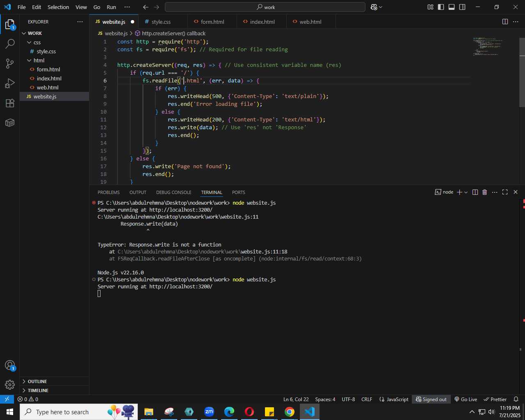This screenshot has height=420, width=525.
Task: Click Prettier in the status bar
Action: click(495, 399)
